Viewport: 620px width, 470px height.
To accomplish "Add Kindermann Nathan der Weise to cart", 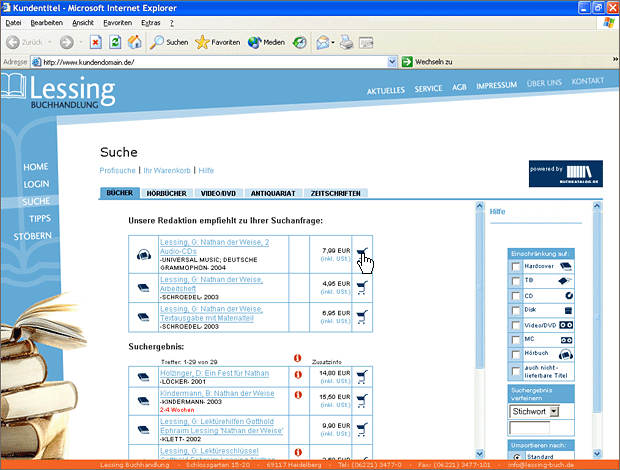I will (x=362, y=400).
